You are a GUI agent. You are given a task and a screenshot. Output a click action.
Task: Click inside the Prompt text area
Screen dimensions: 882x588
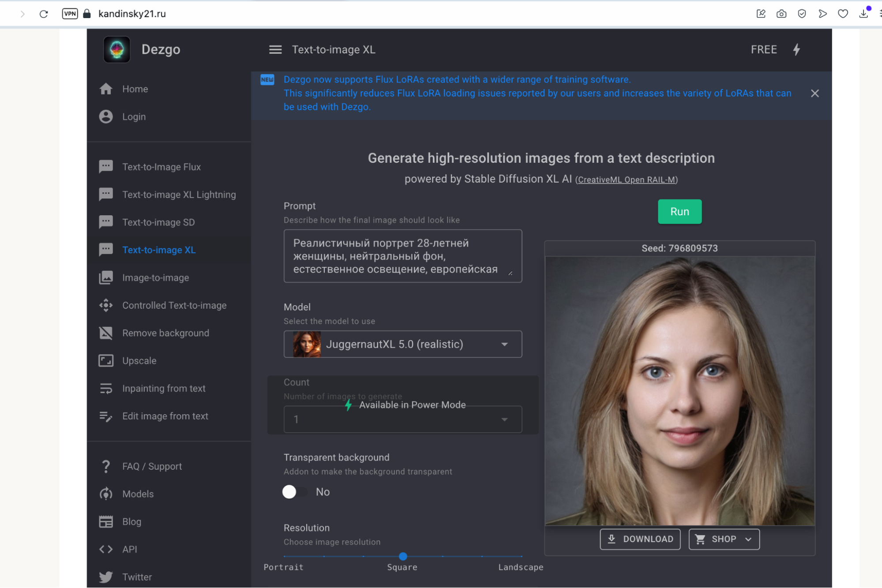point(403,256)
